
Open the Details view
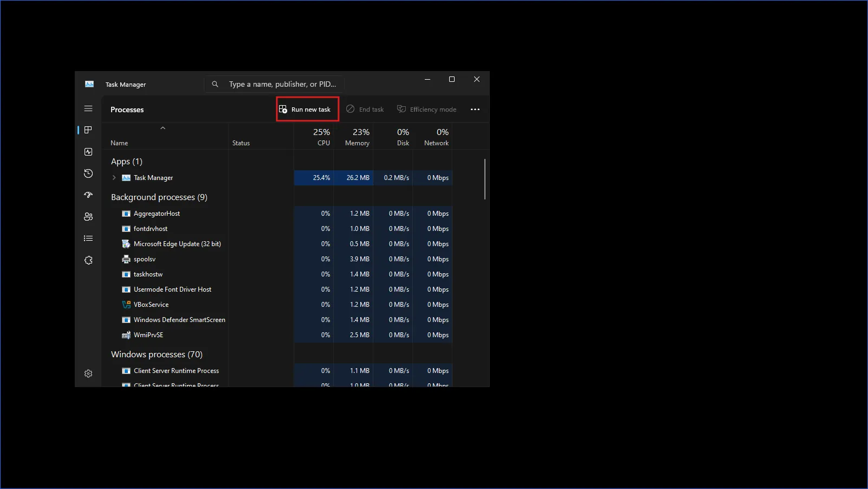88,238
